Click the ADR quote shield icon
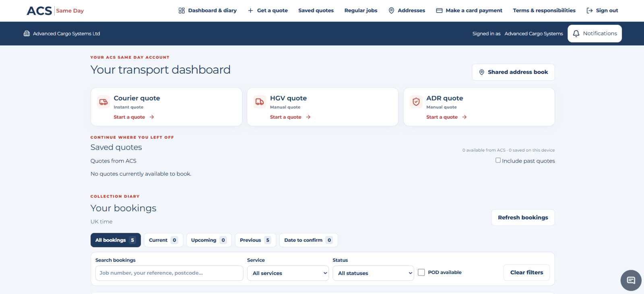Screen dimensions: 644x294 coord(416,102)
